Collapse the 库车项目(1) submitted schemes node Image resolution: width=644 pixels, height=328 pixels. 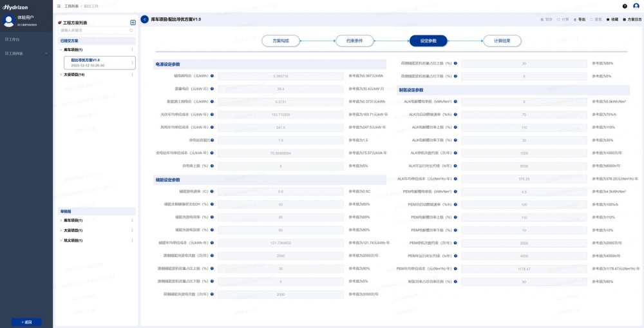click(61, 50)
